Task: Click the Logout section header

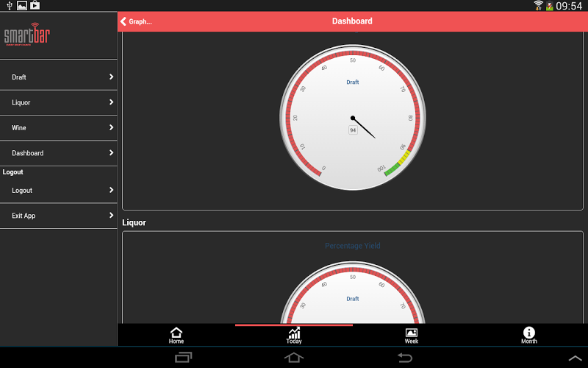Action: point(12,172)
